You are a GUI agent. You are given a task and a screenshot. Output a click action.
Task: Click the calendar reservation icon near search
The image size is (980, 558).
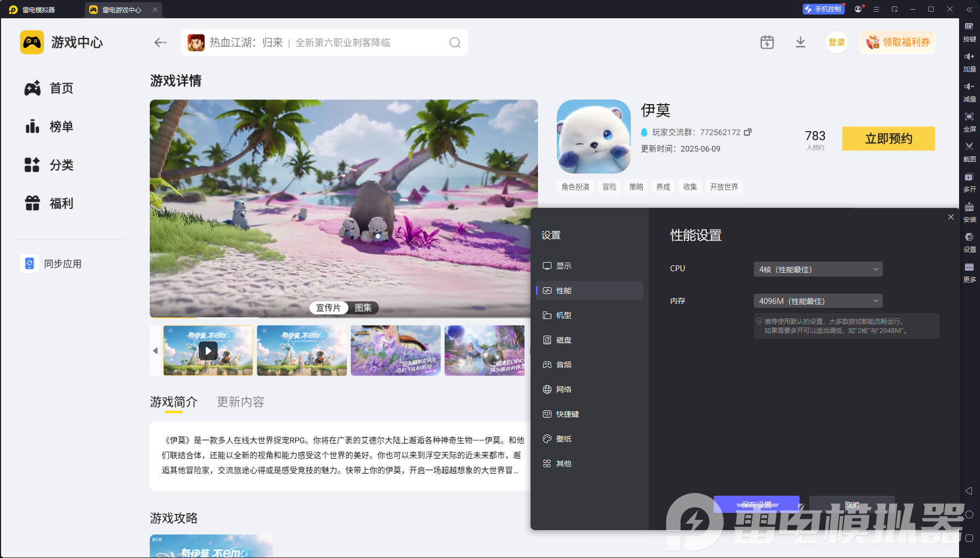point(767,42)
